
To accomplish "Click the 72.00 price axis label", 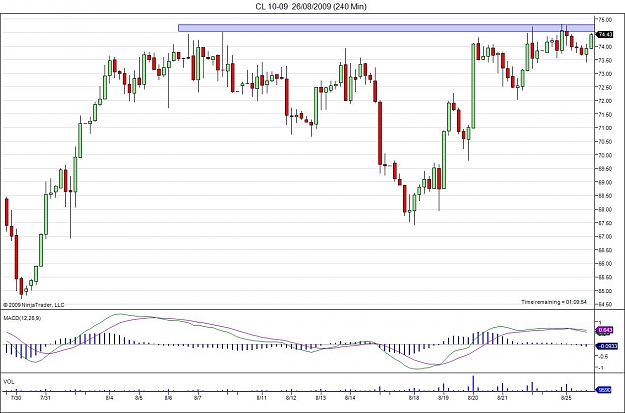I will coord(605,101).
